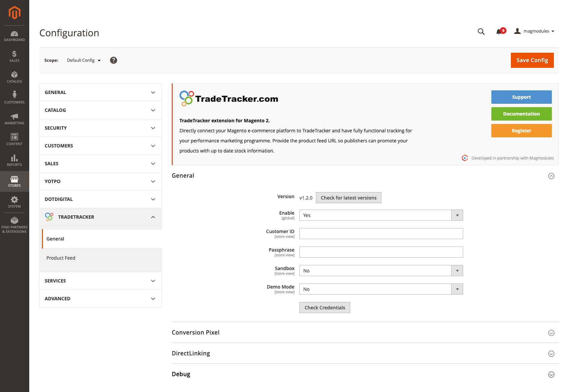The height and width of the screenshot is (392, 569).
Task: Open the notifications bell icon
Action: click(x=499, y=32)
